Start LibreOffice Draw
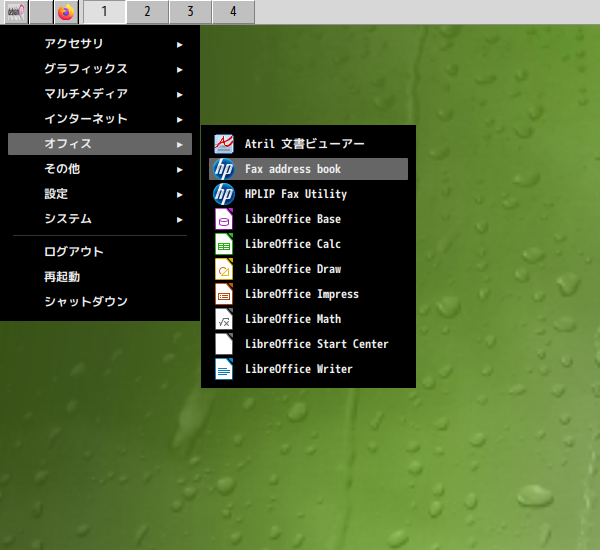 308,269
